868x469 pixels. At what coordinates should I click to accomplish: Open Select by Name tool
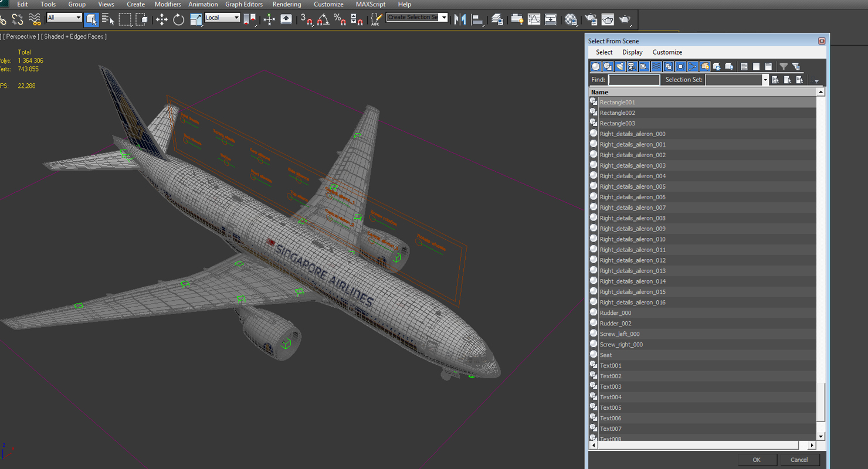coord(108,19)
